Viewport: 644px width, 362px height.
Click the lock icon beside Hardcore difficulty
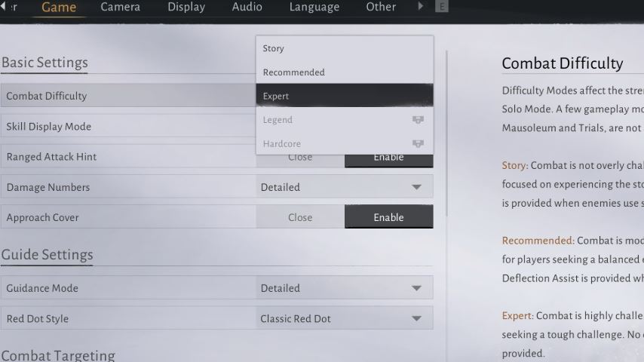coord(417,144)
